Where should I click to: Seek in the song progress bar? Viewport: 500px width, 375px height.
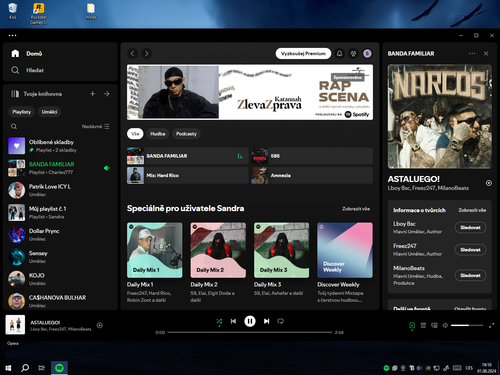pos(250,332)
